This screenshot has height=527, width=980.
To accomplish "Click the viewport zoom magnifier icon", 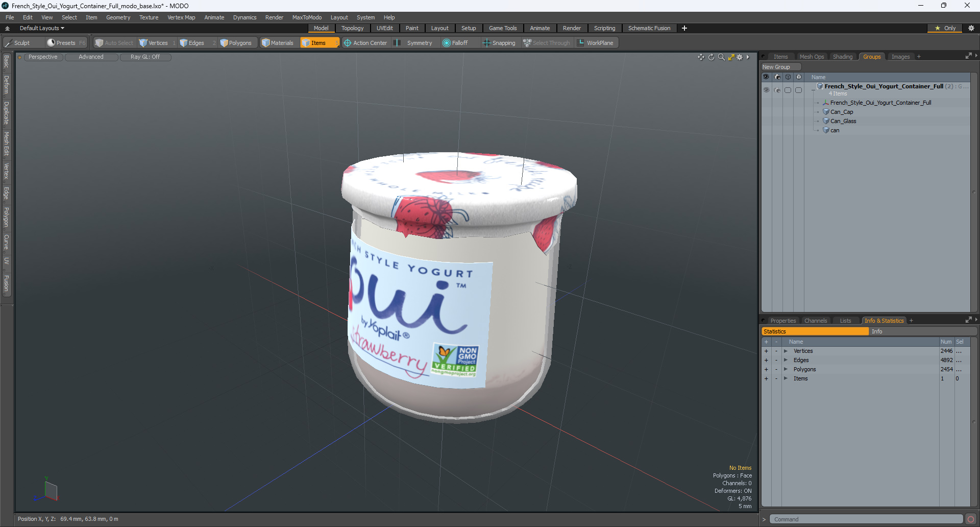I will click(x=721, y=57).
